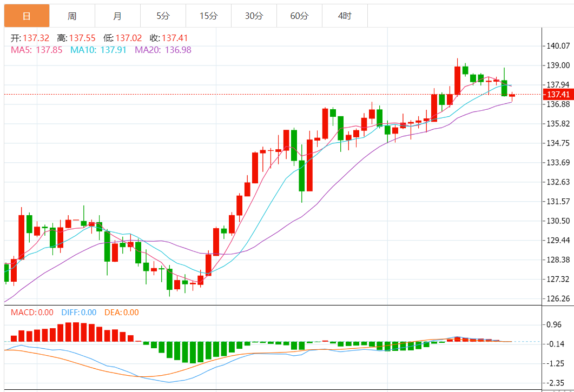The width and height of the screenshot is (574, 392).
Task: Click the 135.82 price axis label
Action: [x=558, y=124]
